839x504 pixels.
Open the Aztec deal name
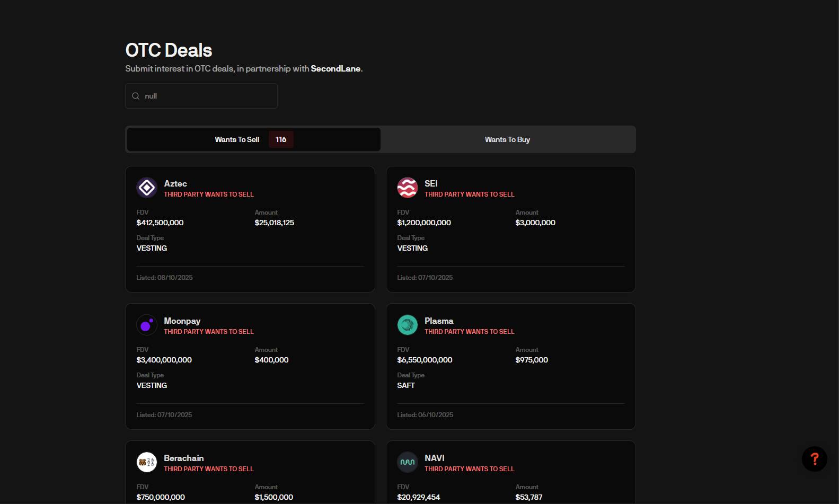tap(175, 183)
